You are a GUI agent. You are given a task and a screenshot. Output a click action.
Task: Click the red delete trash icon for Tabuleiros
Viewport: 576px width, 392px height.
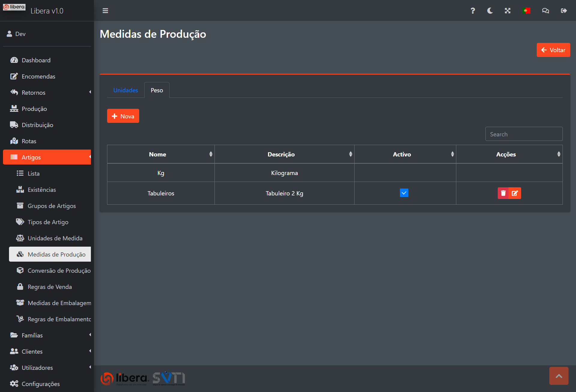[503, 193]
